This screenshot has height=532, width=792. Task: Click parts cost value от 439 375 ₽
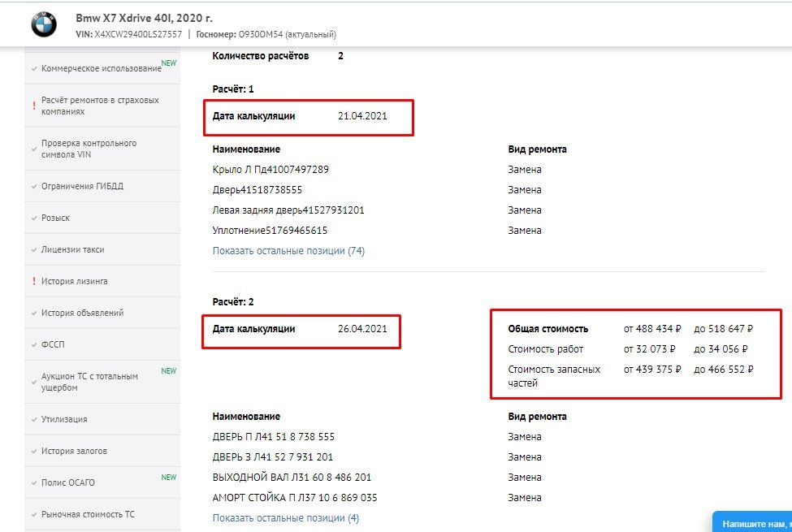coord(652,370)
